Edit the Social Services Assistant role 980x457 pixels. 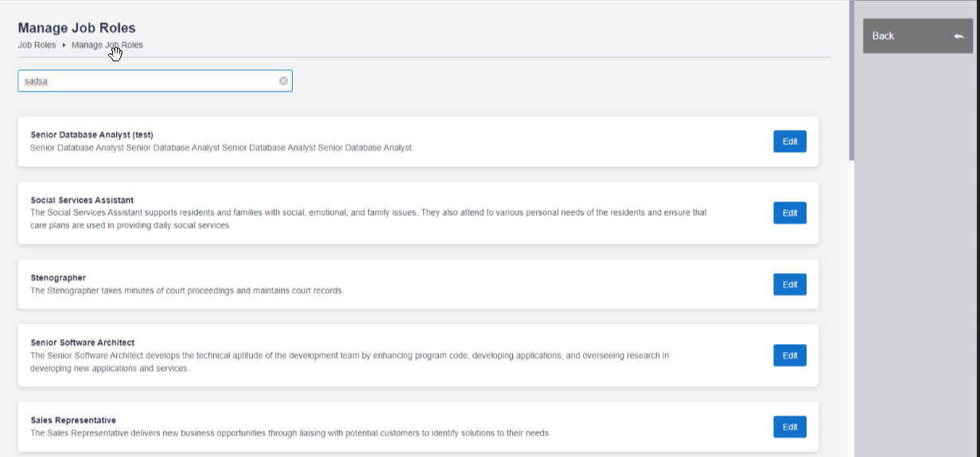(789, 213)
